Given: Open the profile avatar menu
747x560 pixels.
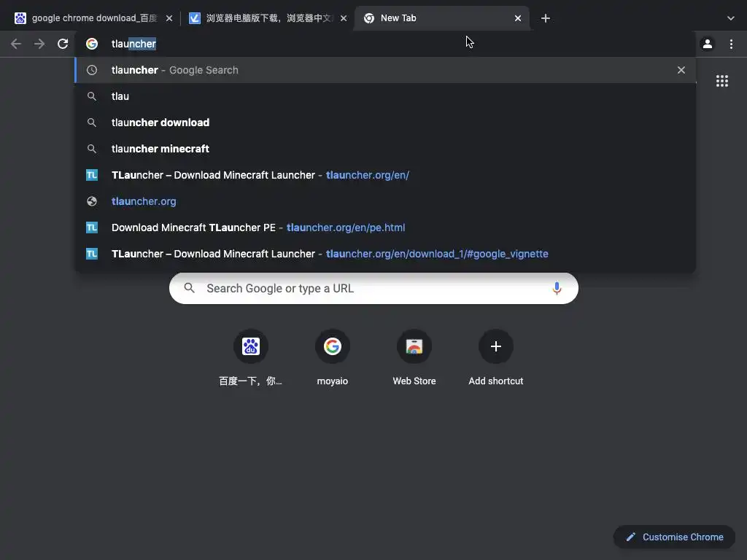Looking at the screenshot, I should pos(708,44).
